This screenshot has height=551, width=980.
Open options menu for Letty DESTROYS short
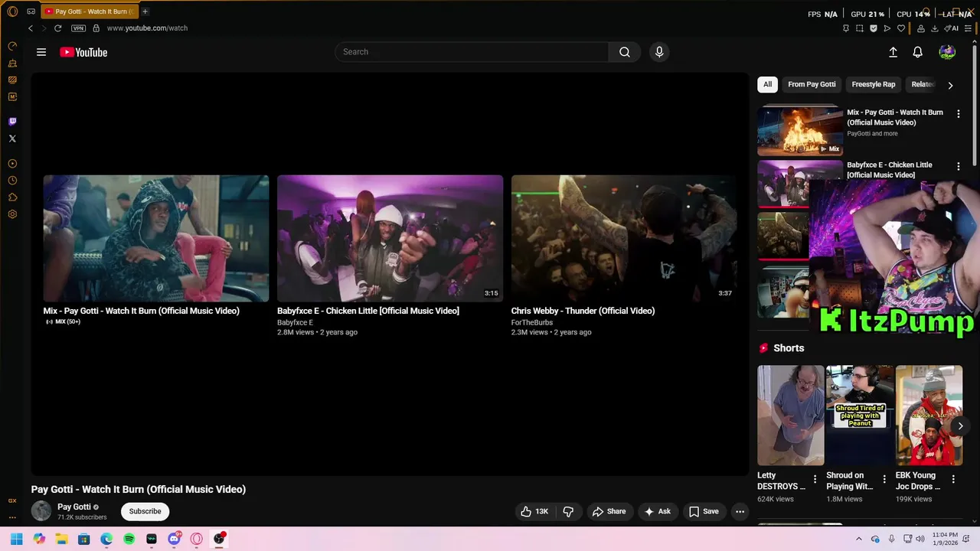[815, 479]
